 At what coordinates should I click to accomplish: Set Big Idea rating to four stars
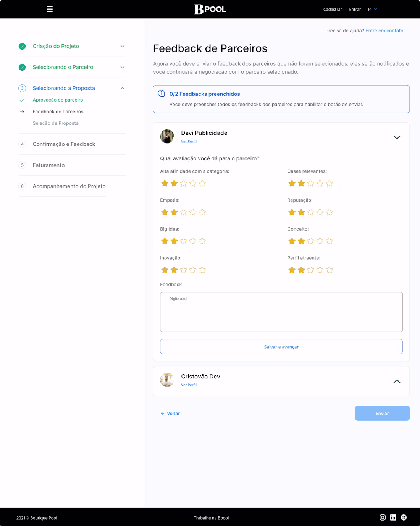click(193, 241)
